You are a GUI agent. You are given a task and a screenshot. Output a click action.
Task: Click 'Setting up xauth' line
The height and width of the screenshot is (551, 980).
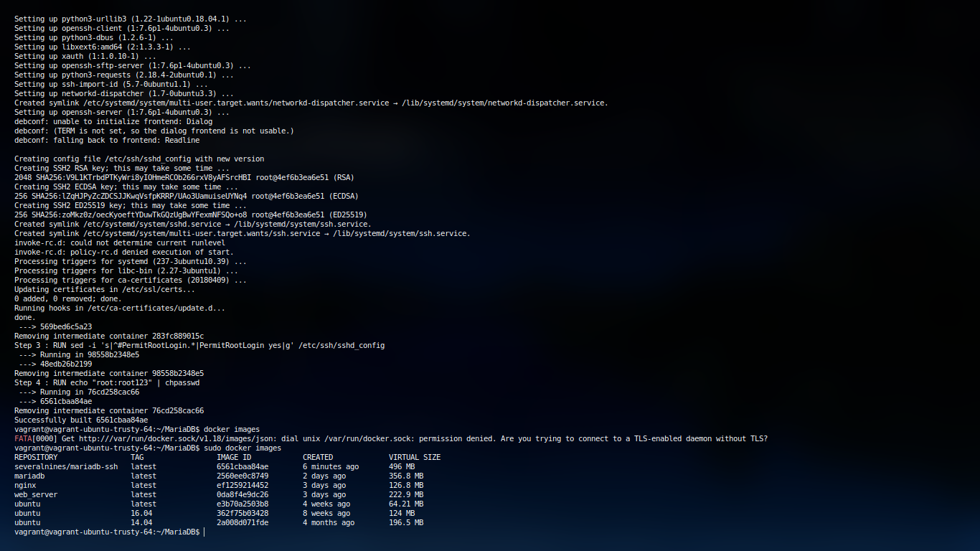[x=85, y=57]
